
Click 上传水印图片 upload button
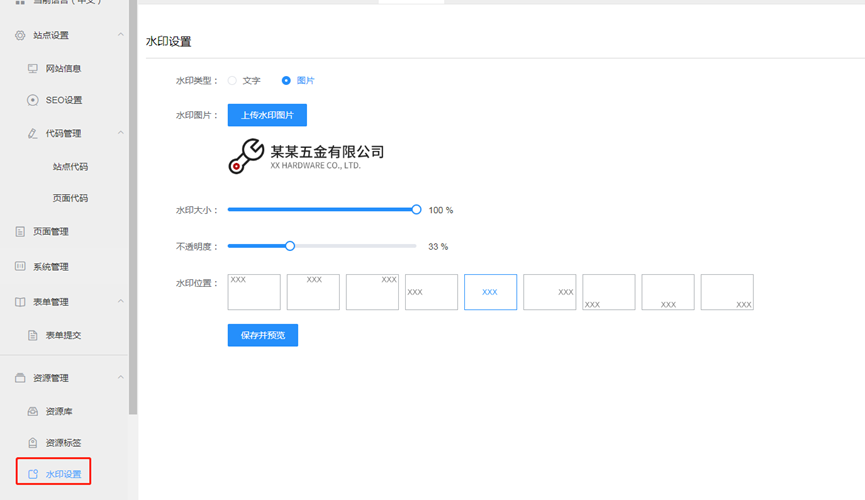[x=267, y=115]
